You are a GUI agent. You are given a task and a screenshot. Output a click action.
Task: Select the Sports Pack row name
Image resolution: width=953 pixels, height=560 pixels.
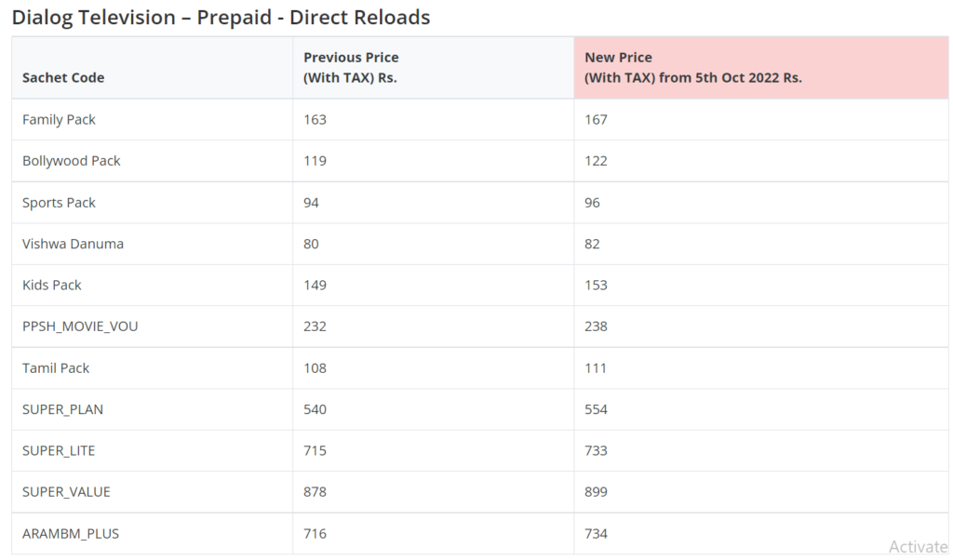click(x=59, y=203)
